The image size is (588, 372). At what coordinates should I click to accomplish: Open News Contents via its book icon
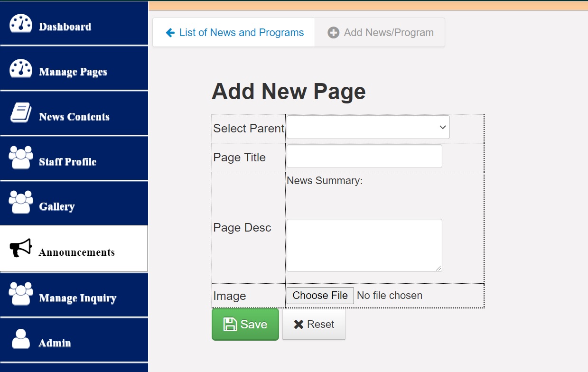(x=20, y=113)
